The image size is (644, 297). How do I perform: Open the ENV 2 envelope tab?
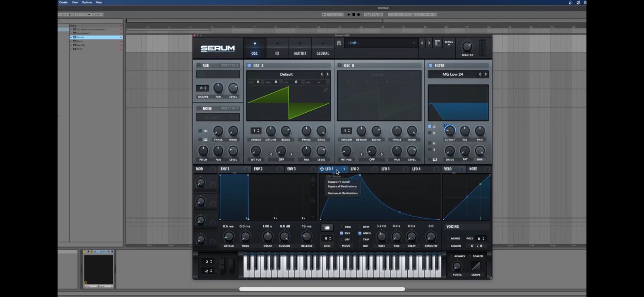258,169
